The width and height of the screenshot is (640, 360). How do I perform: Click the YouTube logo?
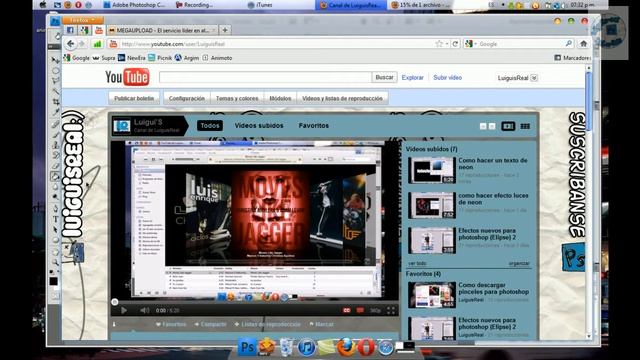tap(127, 77)
